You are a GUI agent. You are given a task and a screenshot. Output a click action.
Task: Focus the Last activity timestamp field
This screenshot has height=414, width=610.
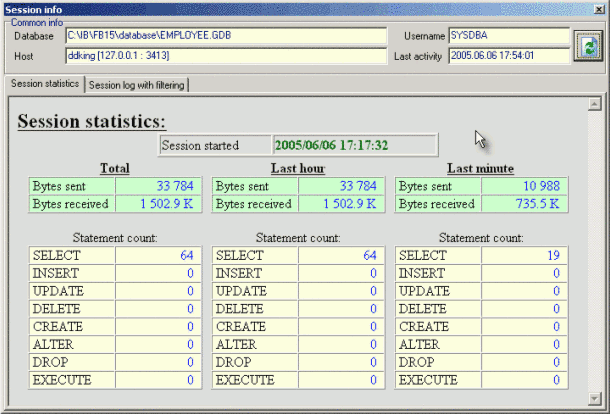pyautogui.click(x=506, y=55)
